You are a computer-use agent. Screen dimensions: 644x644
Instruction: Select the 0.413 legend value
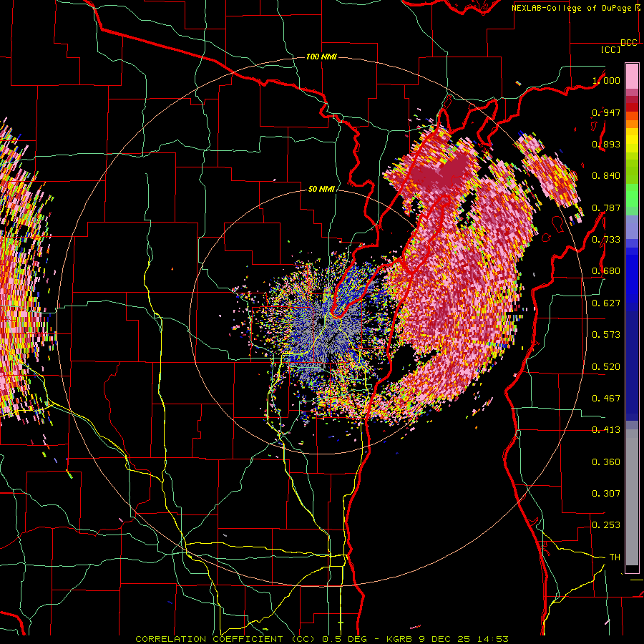pyautogui.click(x=606, y=430)
